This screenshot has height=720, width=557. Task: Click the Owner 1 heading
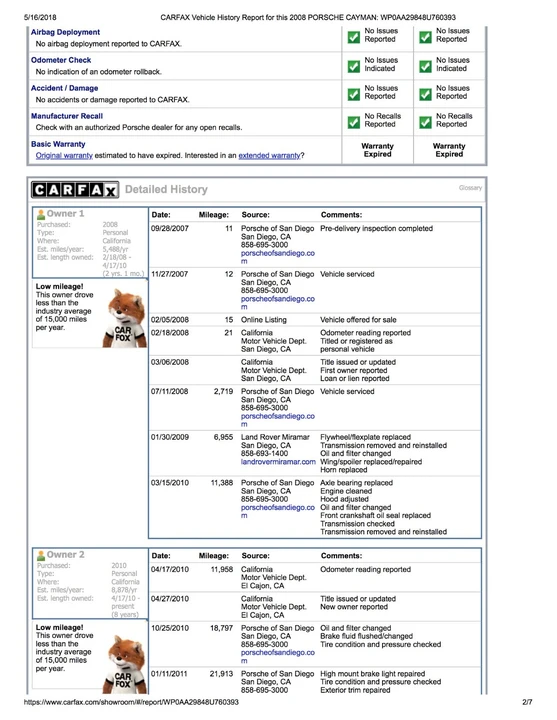65,214
